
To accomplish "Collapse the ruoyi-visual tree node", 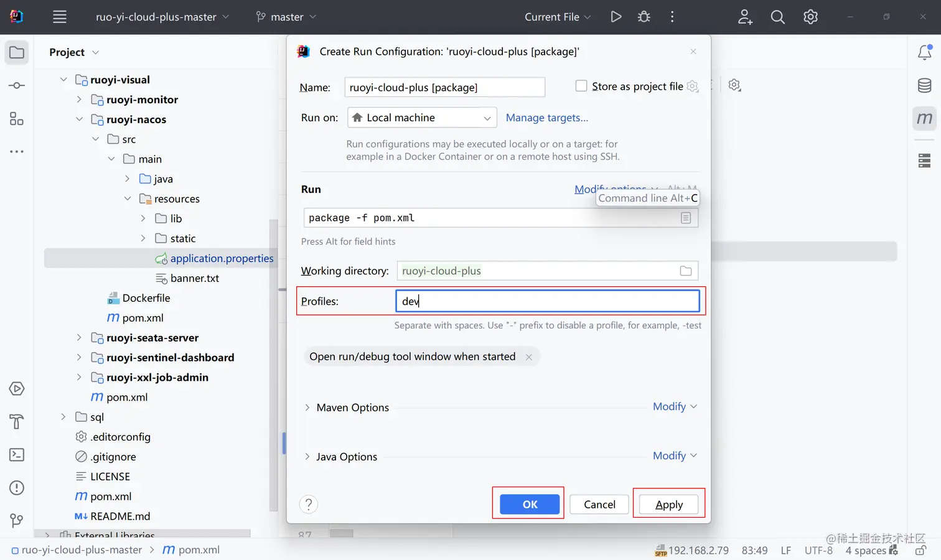I will click(63, 80).
